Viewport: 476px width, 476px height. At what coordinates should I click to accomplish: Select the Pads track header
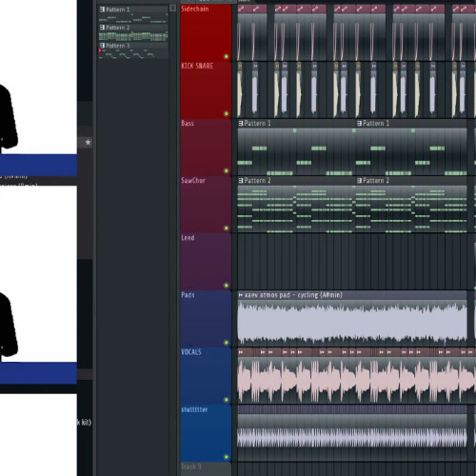206,319
